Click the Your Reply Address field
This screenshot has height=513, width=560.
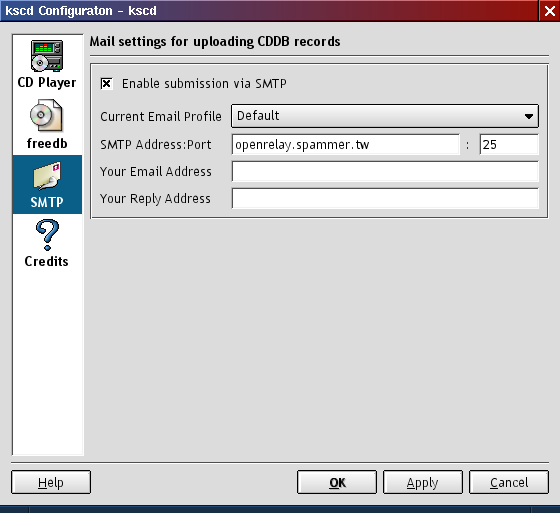pyautogui.click(x=385, y=198)
